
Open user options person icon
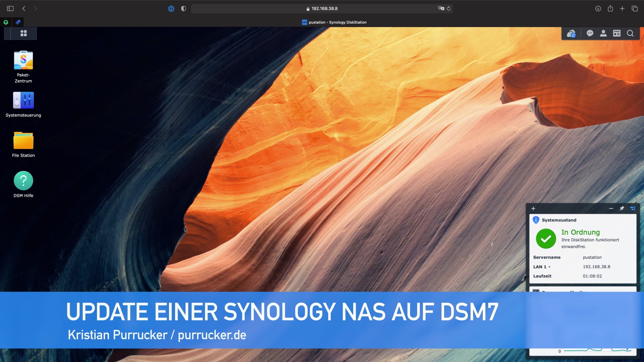tap(603, 33)
